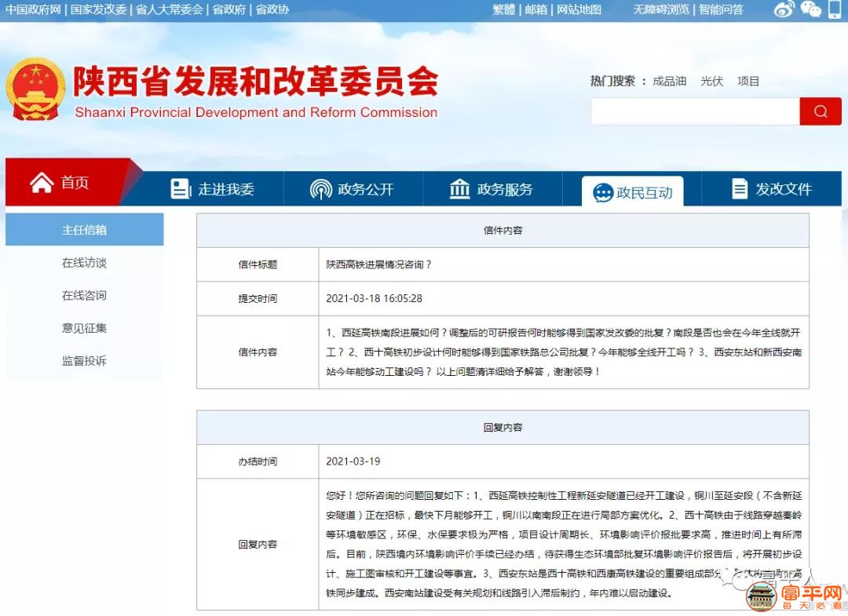848x616 pixels.
Task: Open the WeChat icon in top bar
Action: tap(810, 9)
